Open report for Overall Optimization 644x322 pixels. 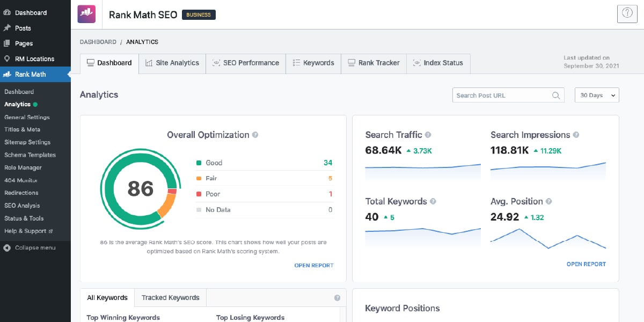click(x=314, y=266)
